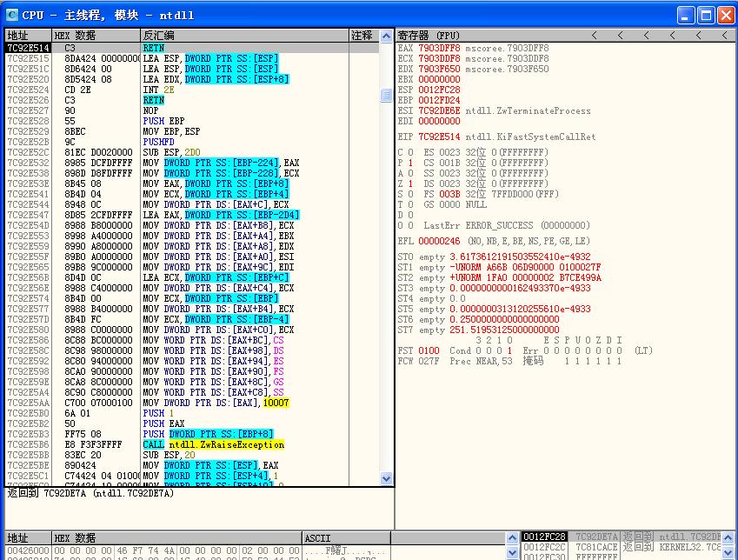Select dump row at address 00426000
Screen dimensions: 738x560
tap(197, 550)
